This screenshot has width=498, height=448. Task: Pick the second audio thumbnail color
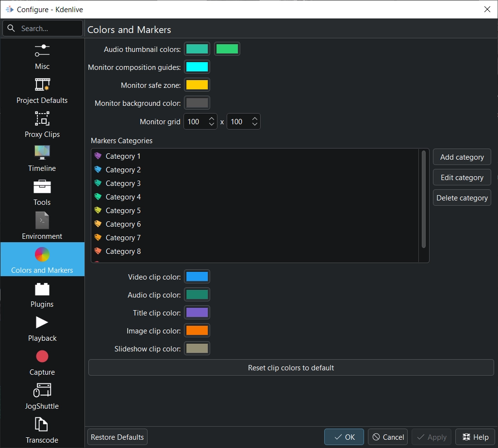coord(227,49)
